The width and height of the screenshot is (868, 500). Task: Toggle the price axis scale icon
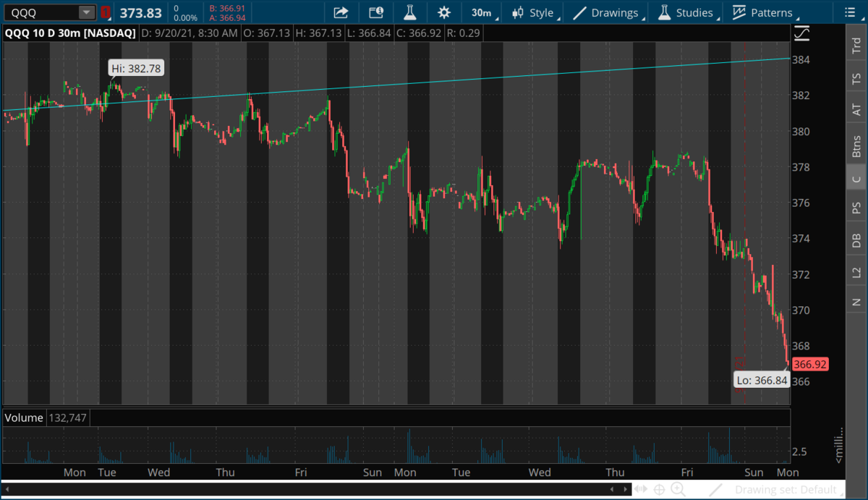click(x=801, y=33)
